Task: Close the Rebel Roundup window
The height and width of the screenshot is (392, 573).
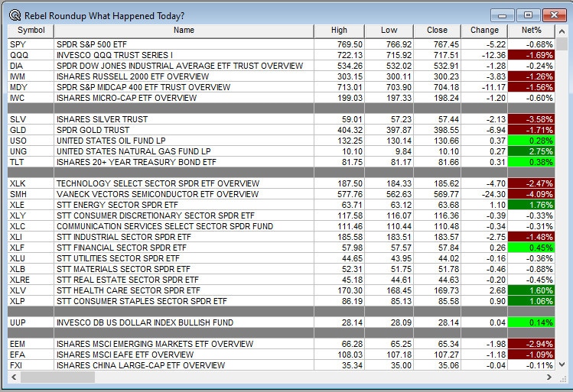Action: point(555,15)
